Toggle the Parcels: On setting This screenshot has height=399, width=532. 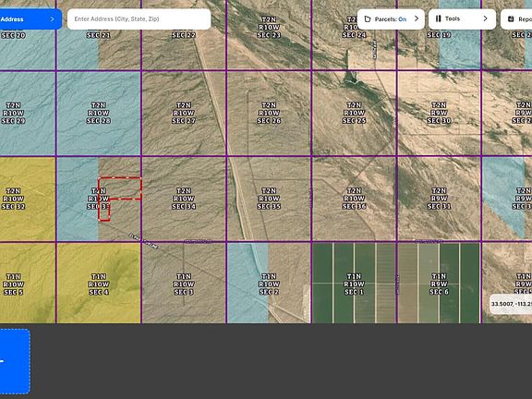pos(390,19)
